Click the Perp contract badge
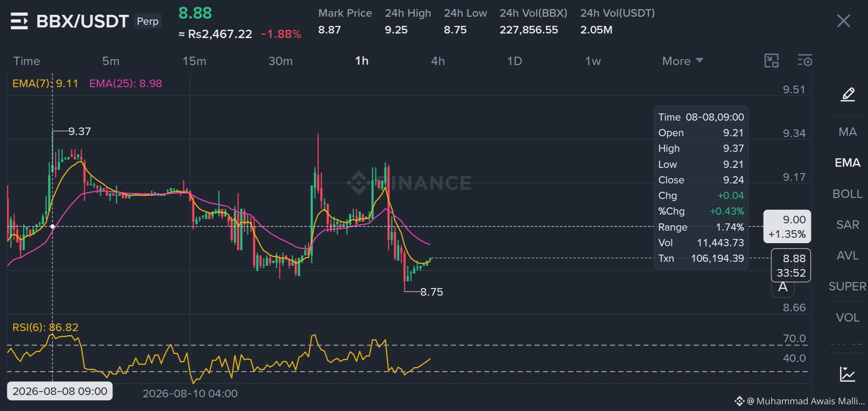 pos(148,21)
